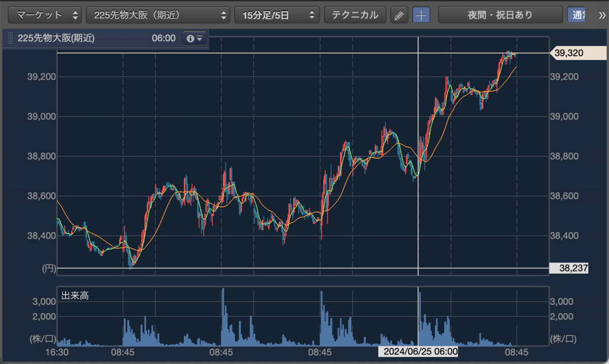Open the マーケット dropdown
The width and height of the screenshot is (609, 364).
point(46,15)
